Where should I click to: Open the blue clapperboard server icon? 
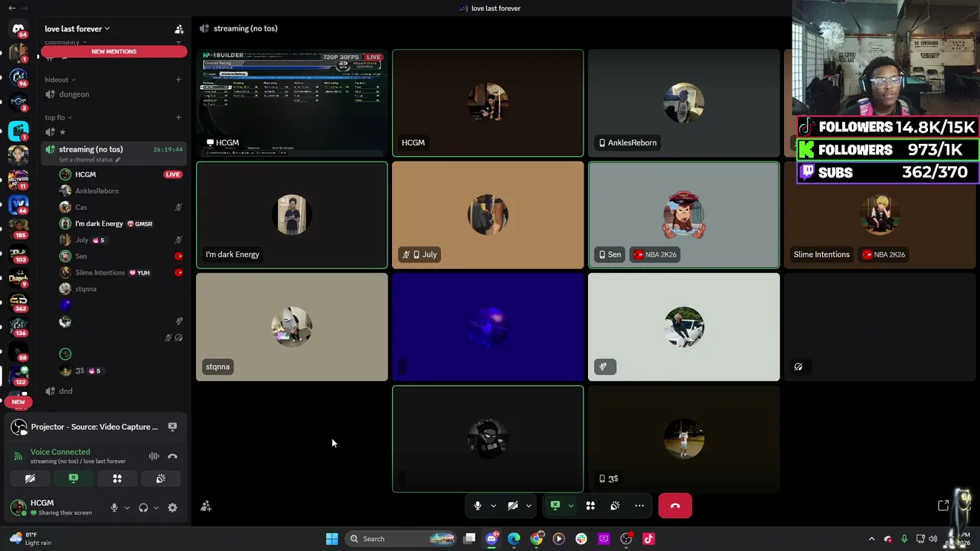click(x=18, y=131)
